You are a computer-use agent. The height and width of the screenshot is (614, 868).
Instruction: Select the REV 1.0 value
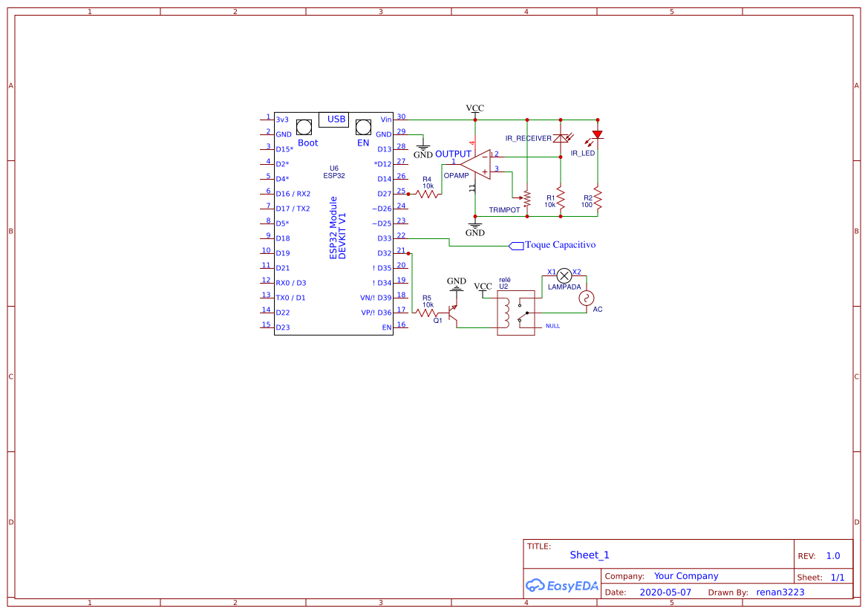click(x=833, y=556)
